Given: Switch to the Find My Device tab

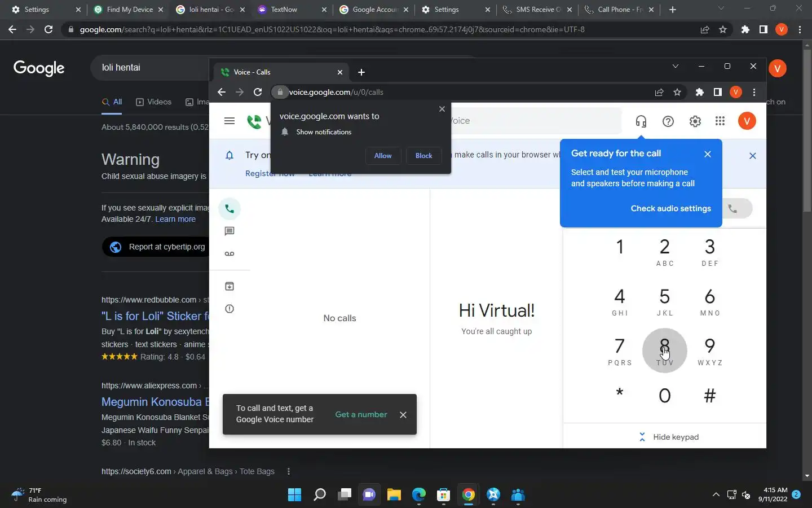Looking at the screenshot, I should tap(129, 10).
